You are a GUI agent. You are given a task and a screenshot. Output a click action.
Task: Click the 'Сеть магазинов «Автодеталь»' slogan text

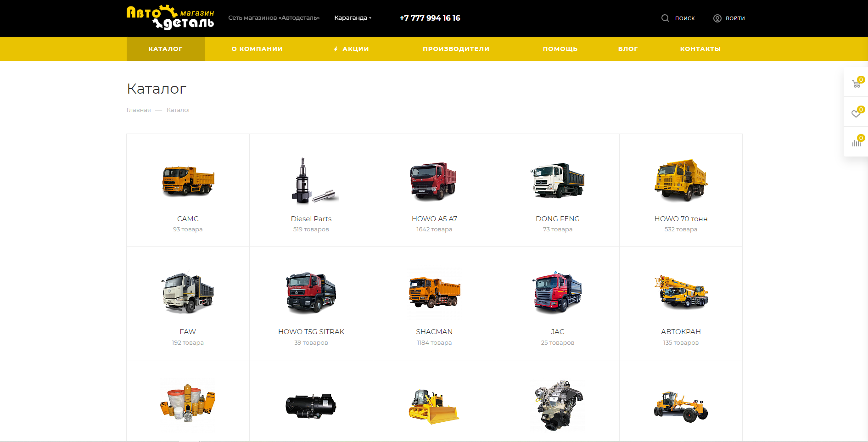tap(274, 18)
